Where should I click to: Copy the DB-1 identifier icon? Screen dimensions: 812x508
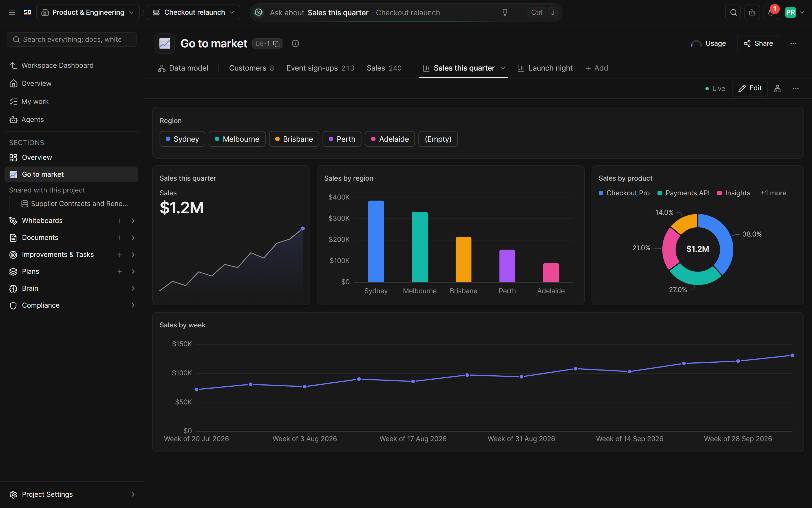(276, 44)
